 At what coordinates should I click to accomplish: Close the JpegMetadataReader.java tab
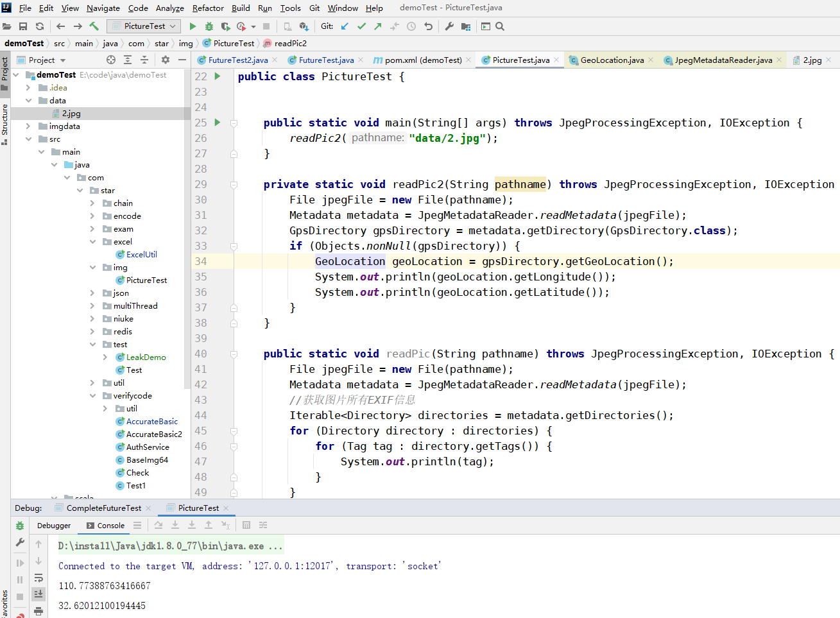coord(779,60)
